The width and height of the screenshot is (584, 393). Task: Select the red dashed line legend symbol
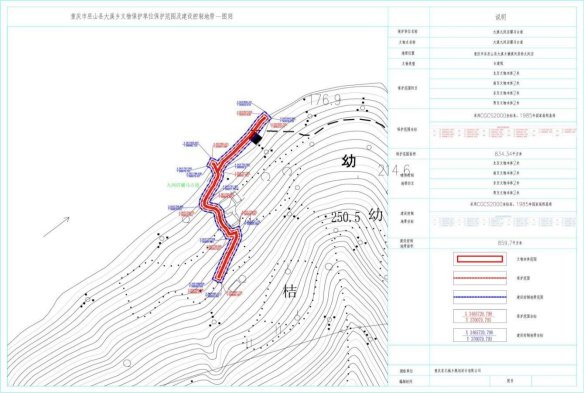(480, 278)
